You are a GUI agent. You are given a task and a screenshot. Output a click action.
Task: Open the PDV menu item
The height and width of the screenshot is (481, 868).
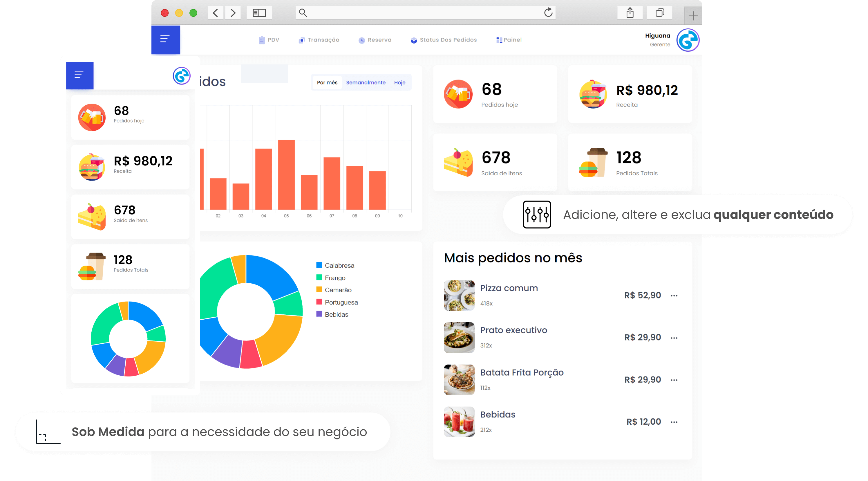coord(269,40)
